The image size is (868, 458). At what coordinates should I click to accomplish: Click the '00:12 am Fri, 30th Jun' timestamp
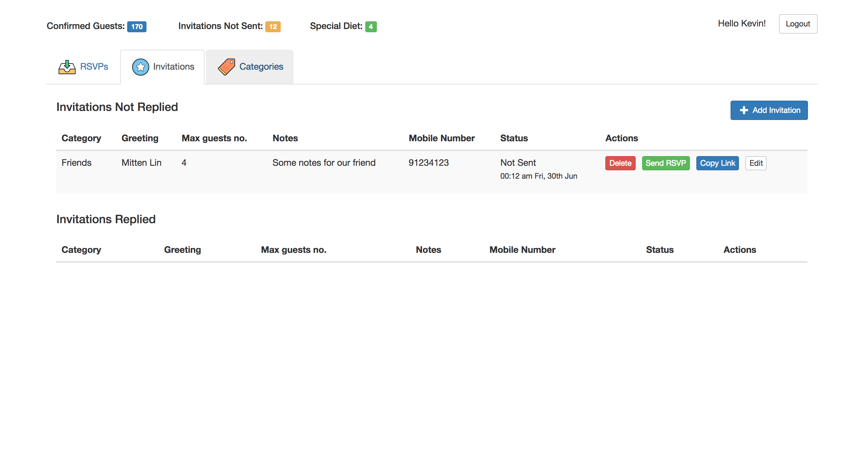pyautogui.click(x=539, y=176)
